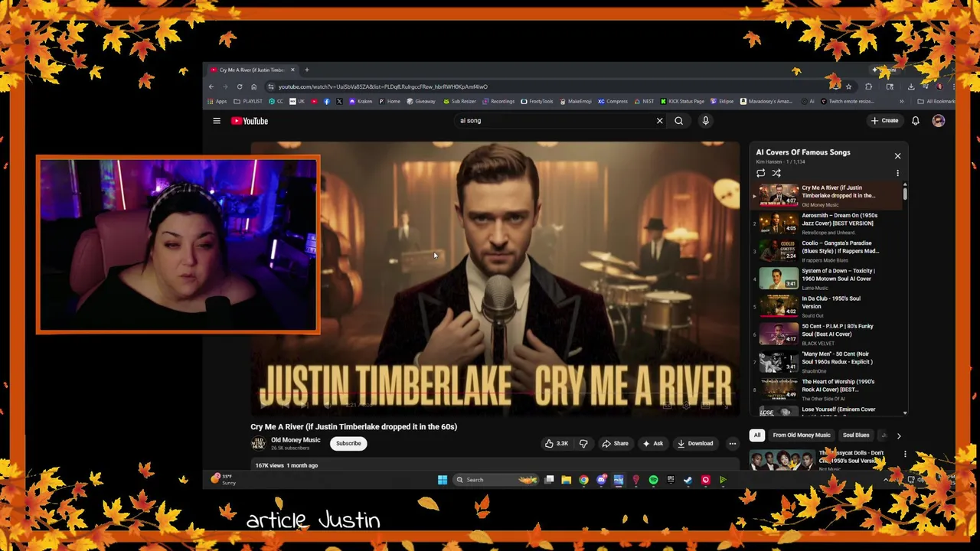
Task: Like the video showing 3.3K likes
Action: click(x=557, y=443)
